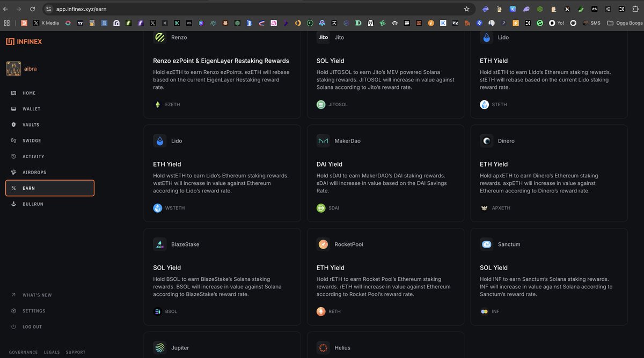
Task: Click the STETH token icon
Action: point(485,105)
